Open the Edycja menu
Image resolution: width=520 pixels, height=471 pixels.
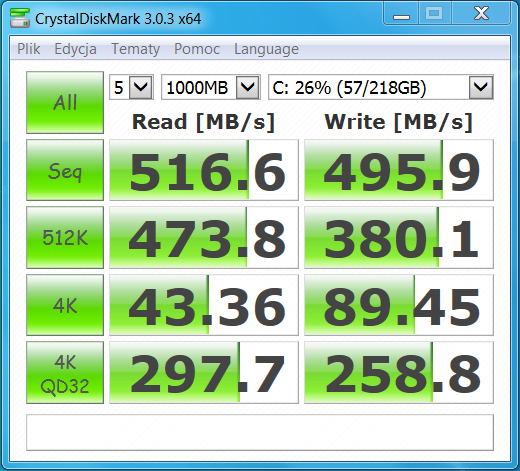point(75,49)
